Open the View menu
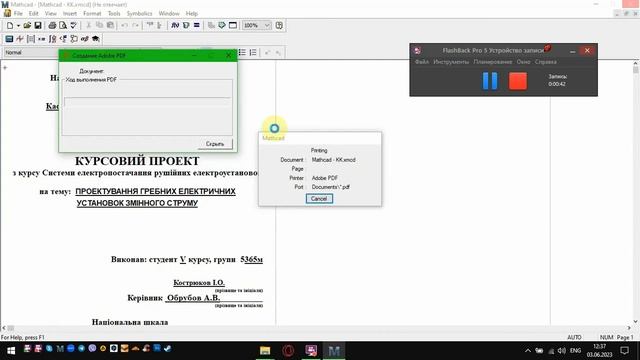640x360 pixels. [x=51, y=13]
